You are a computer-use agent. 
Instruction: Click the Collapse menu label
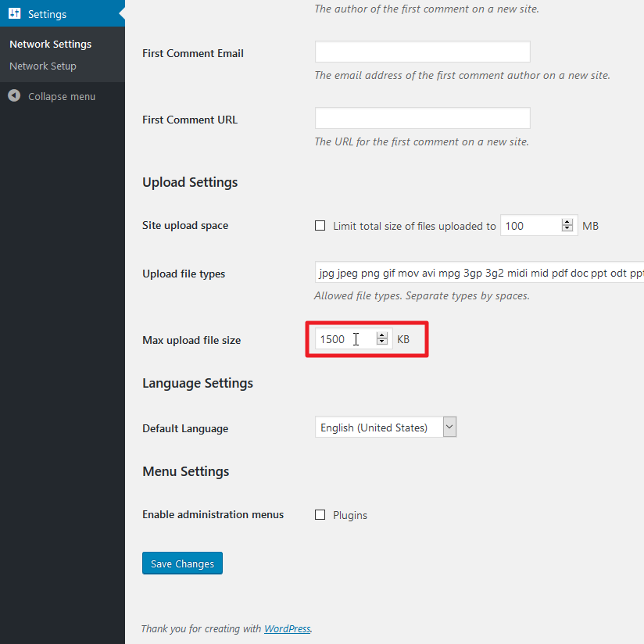[x=62, y=96]
